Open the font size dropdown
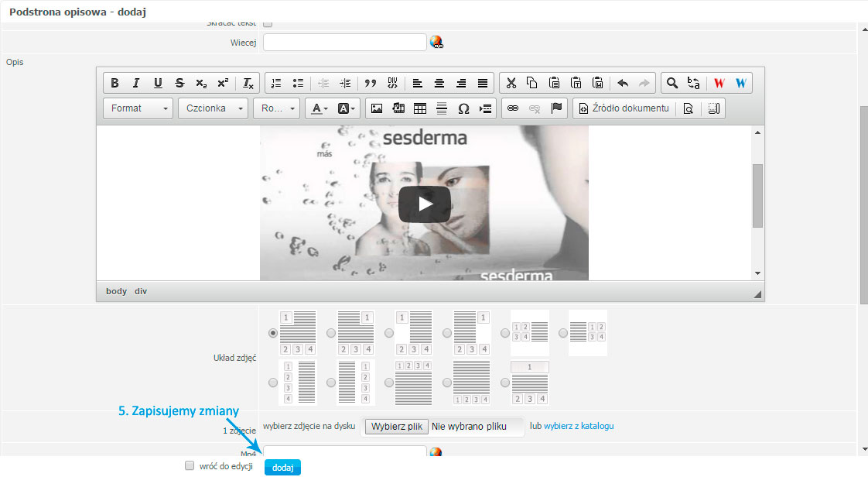The height and width of the screenshot is (477, 868). coord(277,108)
